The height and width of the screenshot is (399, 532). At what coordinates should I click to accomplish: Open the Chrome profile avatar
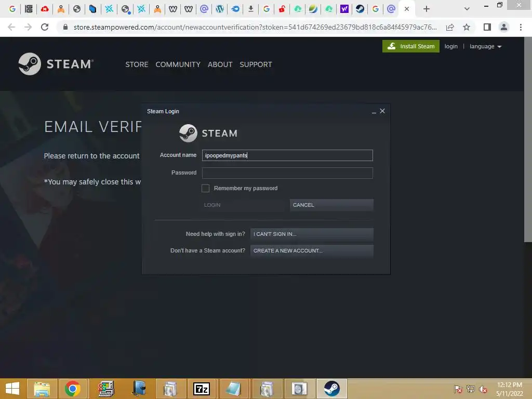(x=504, y=27)
